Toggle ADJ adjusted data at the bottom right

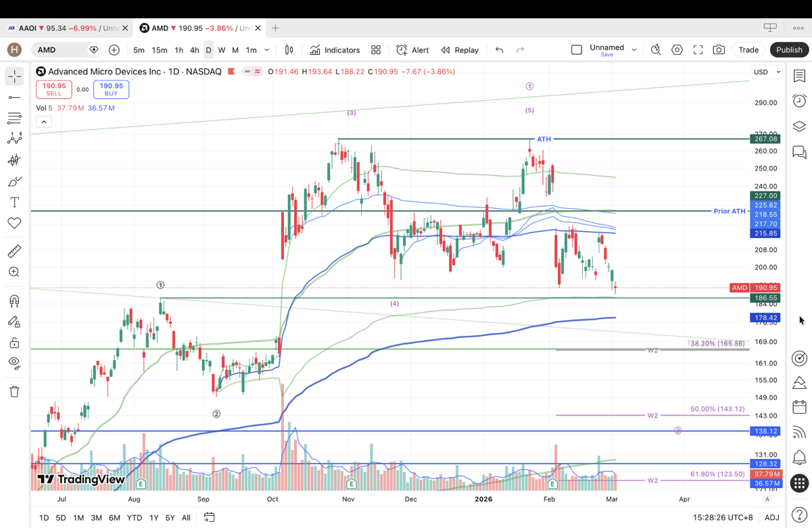[x=771, y=517]
